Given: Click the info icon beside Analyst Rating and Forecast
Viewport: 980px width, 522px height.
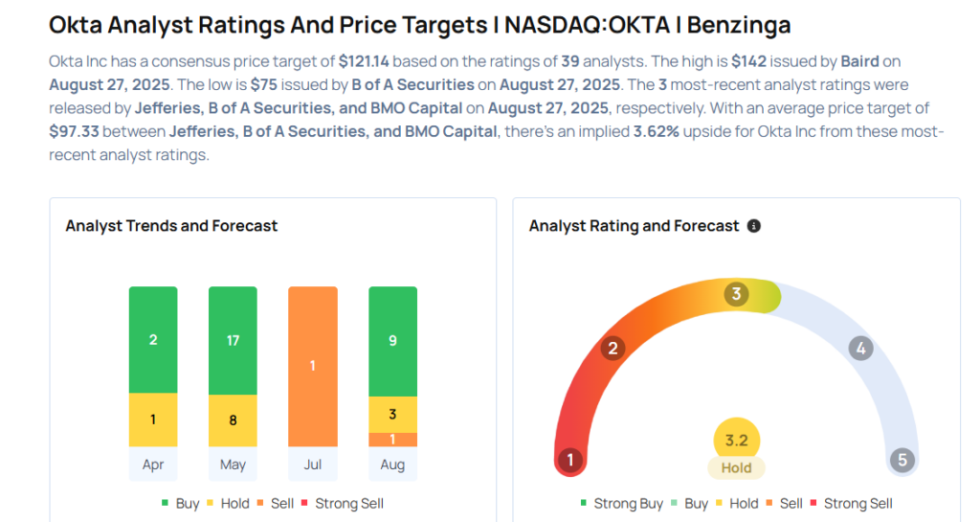Looking at the screenshot, I should [754, 226].
